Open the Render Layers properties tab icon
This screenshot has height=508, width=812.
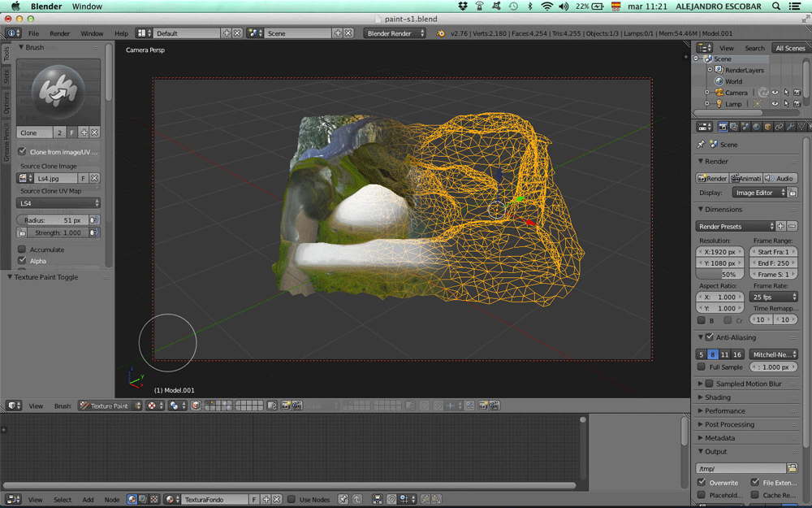[733, 126]
